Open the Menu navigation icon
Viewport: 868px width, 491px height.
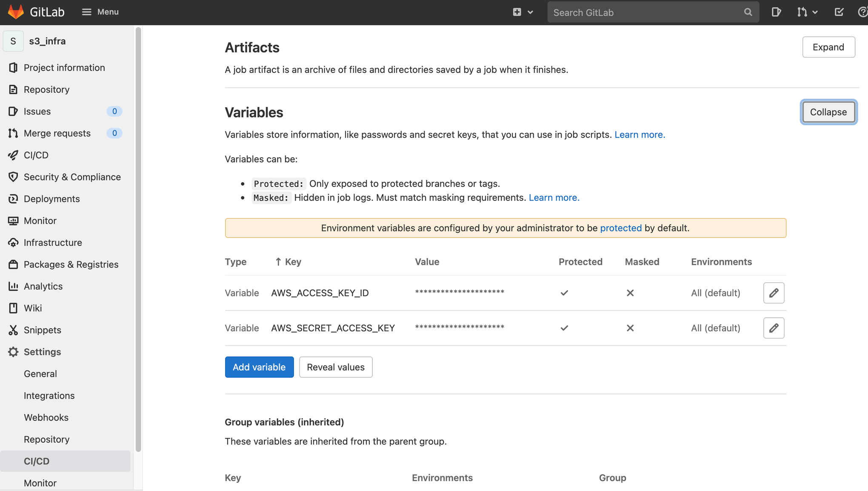click(x=86, y=12)
